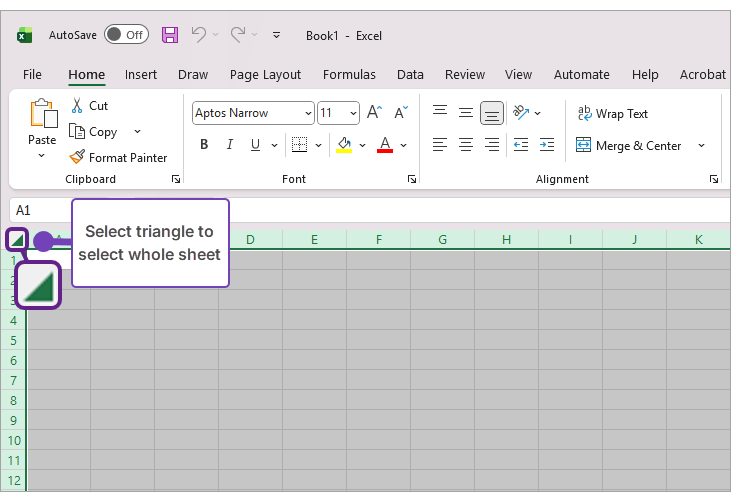This screenshot has height=492, width=731.
Task: Apply the yellow fill color
Action: coord(344,145)
